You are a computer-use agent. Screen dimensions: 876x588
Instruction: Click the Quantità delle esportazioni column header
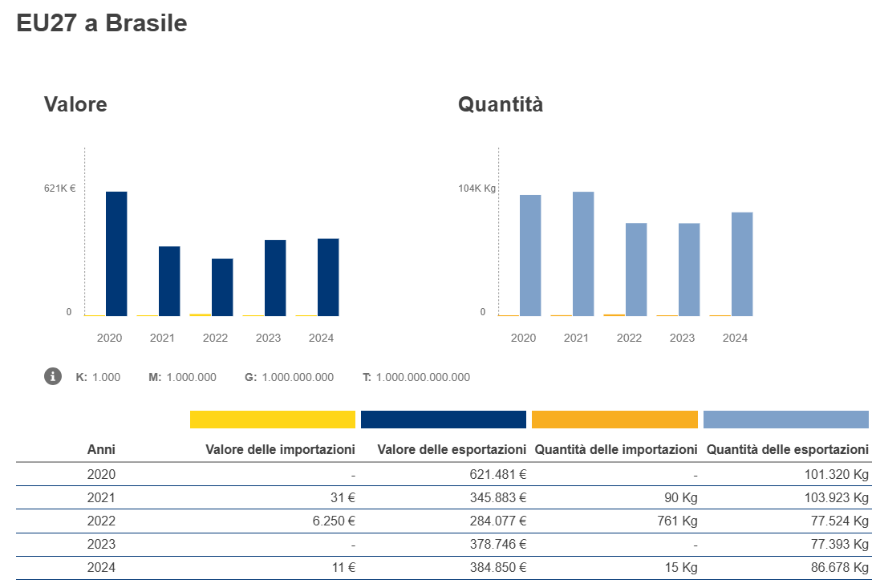787,449
